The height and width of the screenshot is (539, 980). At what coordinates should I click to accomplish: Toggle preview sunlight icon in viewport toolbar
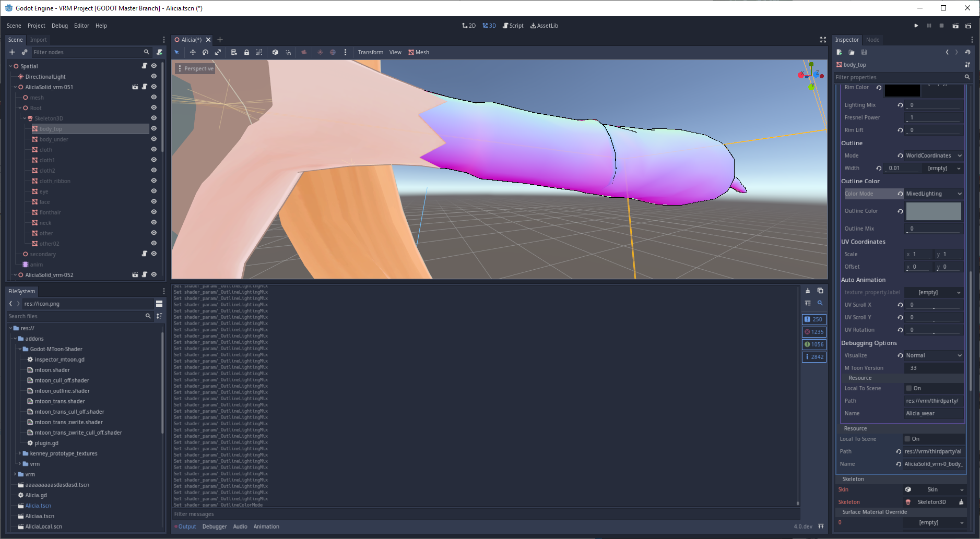coord(320,52)
